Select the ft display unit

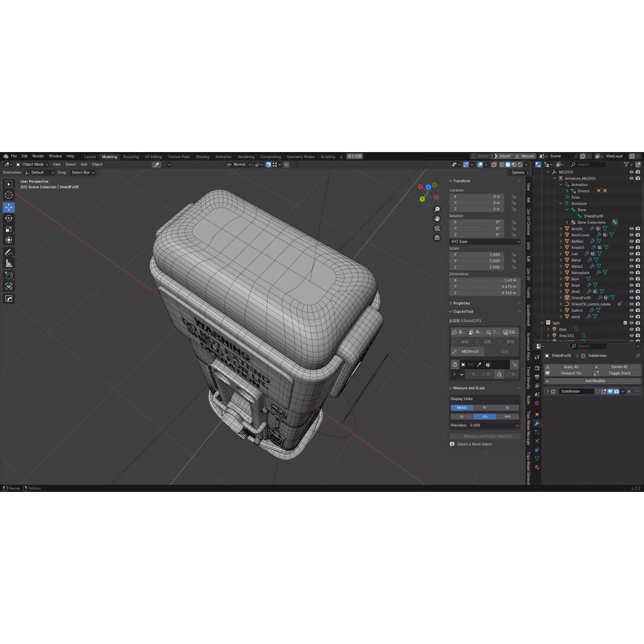[485, 408]
